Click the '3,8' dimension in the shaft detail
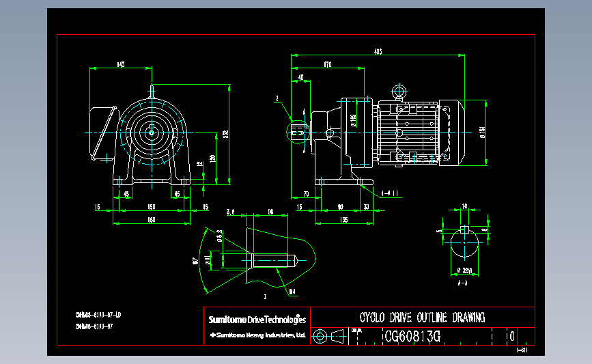This screenshot has height=364, width=592. click(x=231, y=212)
